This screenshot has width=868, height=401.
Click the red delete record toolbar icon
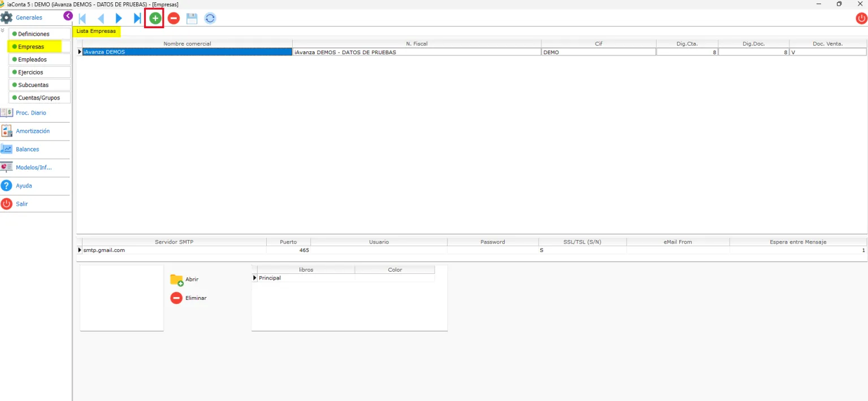pos(173,19)
